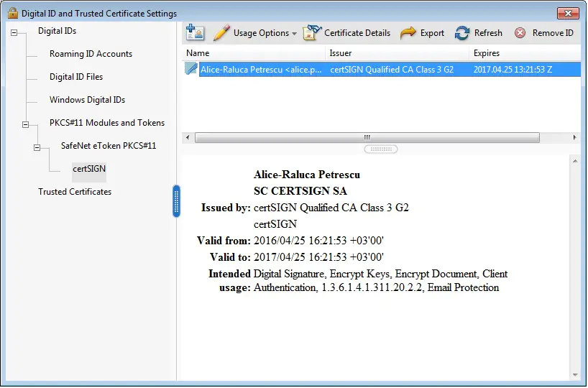Click the Export arrow icon
The height and width of the screenshot is (388, 588).
point(408,33)
